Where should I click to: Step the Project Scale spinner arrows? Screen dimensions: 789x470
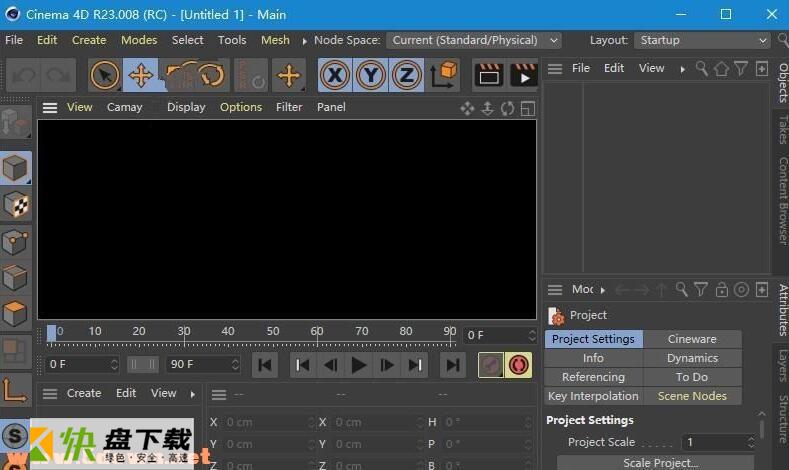tap(751, 442)
